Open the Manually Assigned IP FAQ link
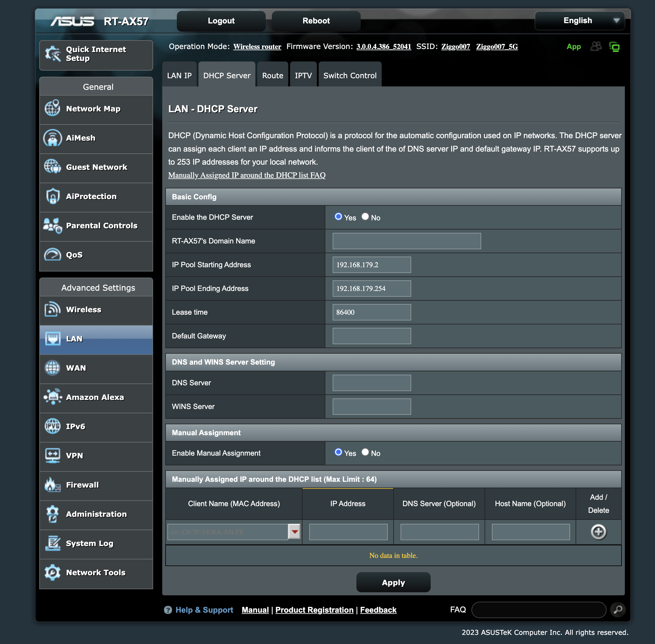This screenshot has height=644, width=655. [x=247, y=175]
